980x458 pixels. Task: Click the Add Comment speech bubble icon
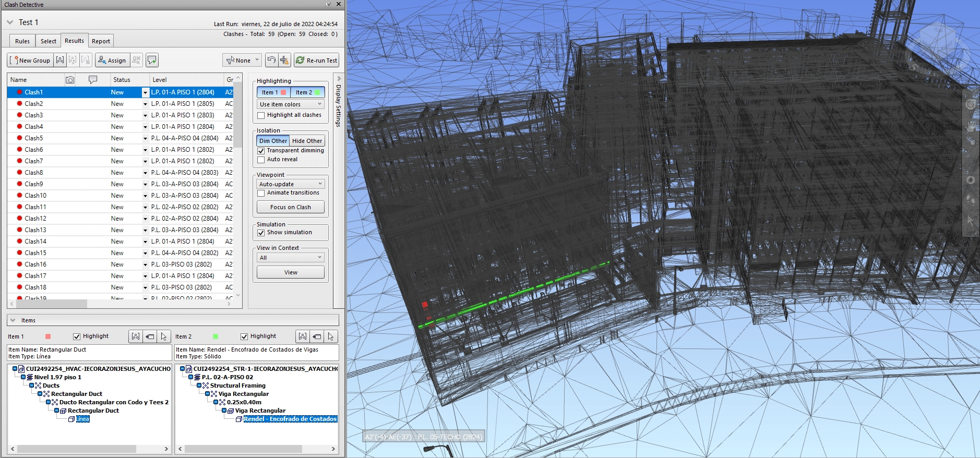152,61
